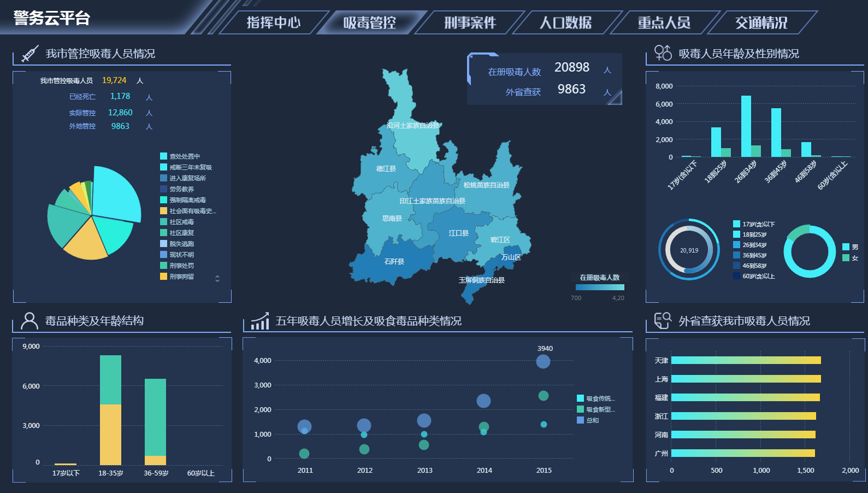This screenshot has height=493, width=868.
Task: Page the pie legend with the scroll arrows
Action: (x=217, y=279)
